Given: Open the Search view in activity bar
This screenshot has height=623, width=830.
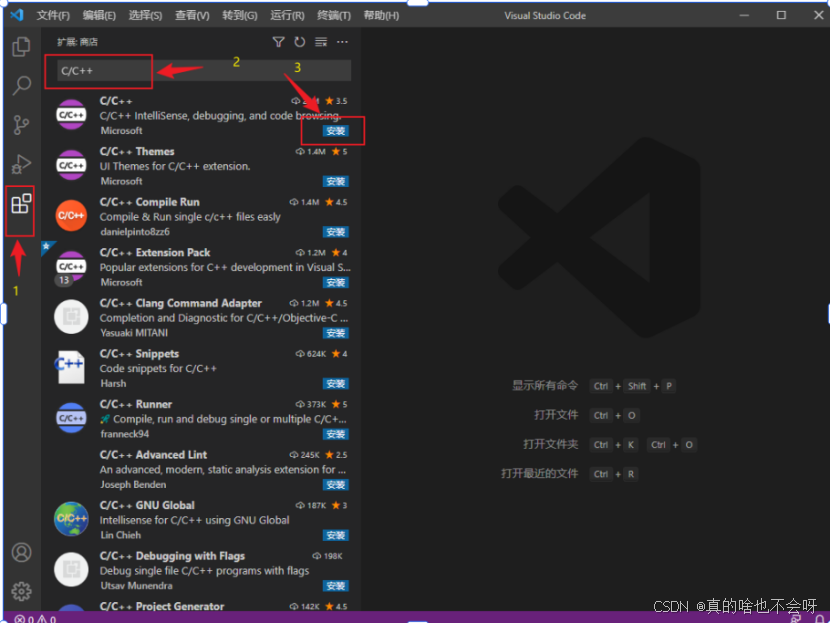Looking at the screenshot, I should pyautogui.click(x=21, y=85).
